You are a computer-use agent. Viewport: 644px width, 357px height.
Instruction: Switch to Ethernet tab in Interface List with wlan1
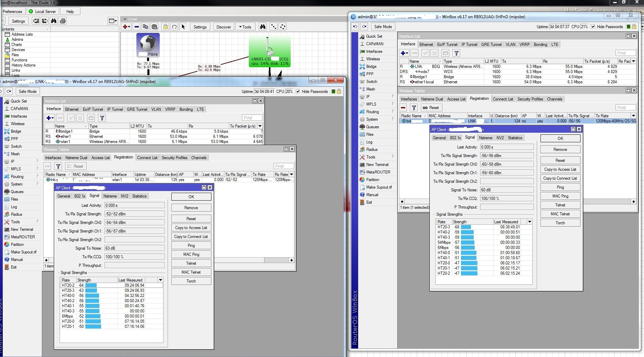point(72,109)
